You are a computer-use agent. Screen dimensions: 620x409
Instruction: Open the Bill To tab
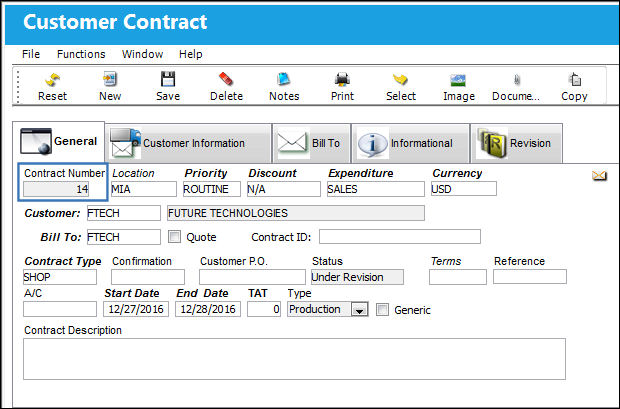[312, 143]
